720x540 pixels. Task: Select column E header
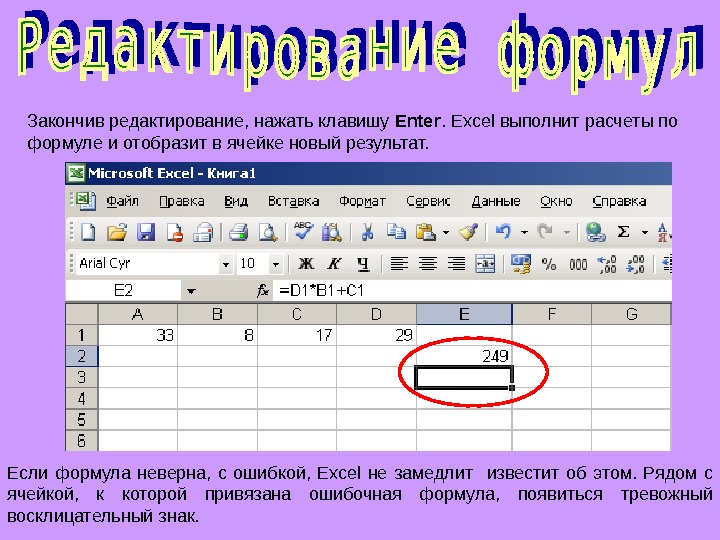pyautogui.click(x=464, y=314)
